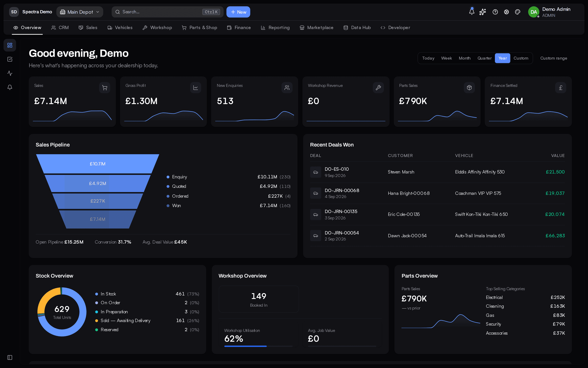Viewport: 588px width, 368px height.
Task: Open the CRM tab
Action: 60,28
